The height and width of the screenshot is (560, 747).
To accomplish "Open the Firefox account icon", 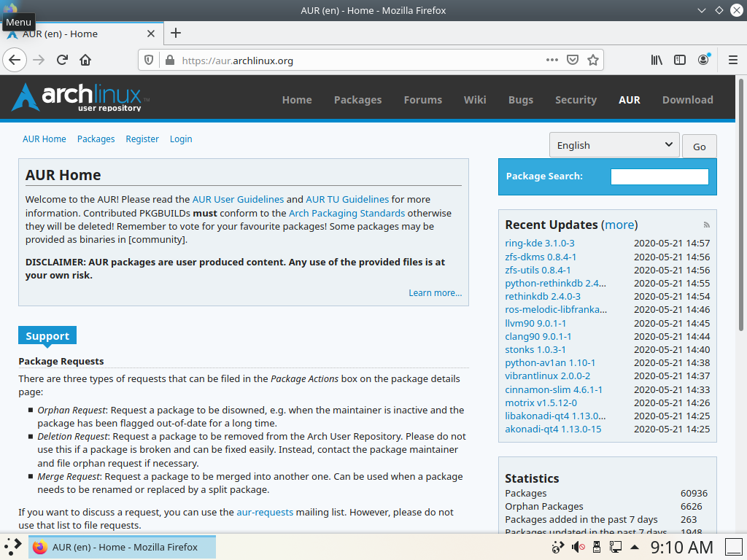I will click(703, 60).
